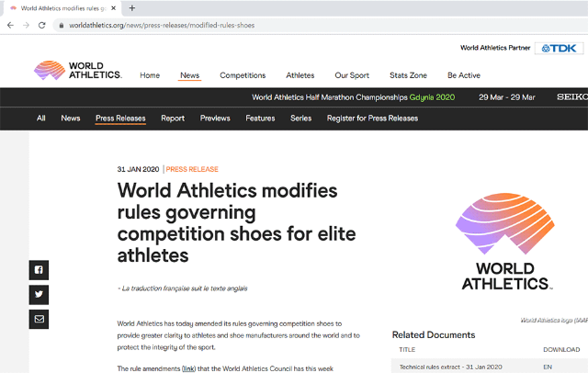The height and width of the screenshot is (373, 588).
Task: Click the 'link' hyperlink in rule amendments text
Action: 189,368
